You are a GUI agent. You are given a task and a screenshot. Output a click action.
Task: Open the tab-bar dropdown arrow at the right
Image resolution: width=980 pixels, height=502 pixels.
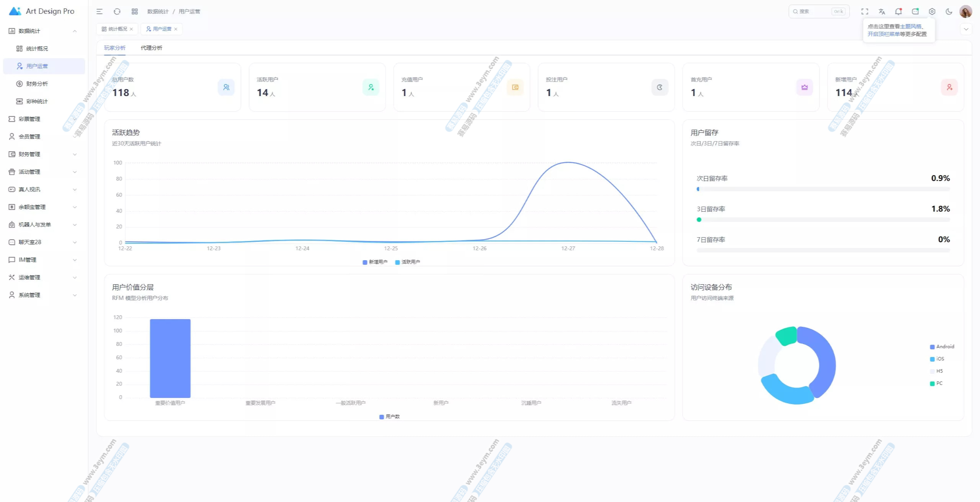tap(966, 29)
